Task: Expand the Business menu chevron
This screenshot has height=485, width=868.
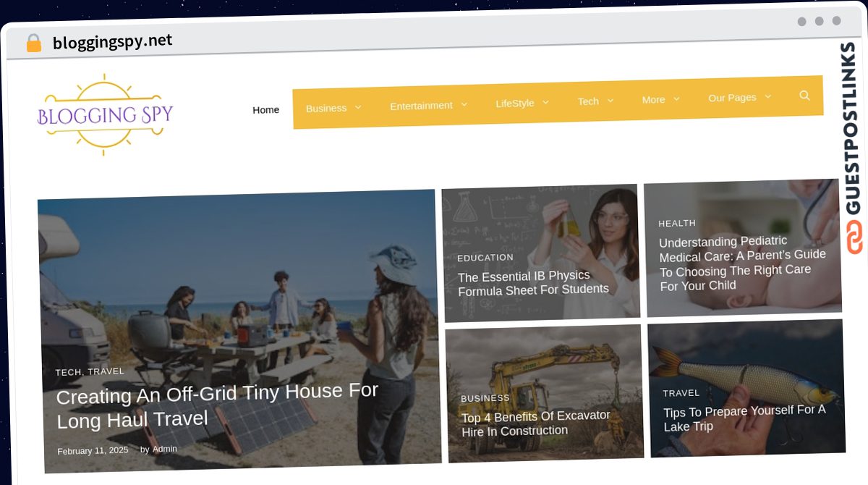Action: 357,107
